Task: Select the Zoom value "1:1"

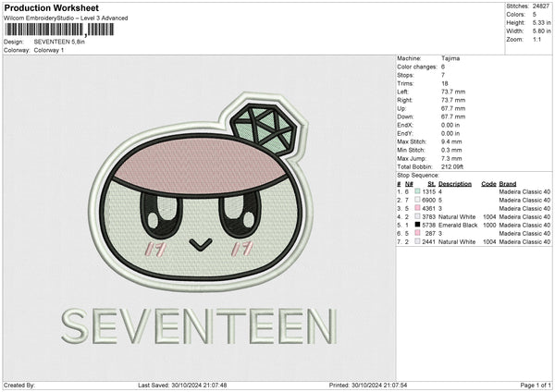Action: click(536, 40)
